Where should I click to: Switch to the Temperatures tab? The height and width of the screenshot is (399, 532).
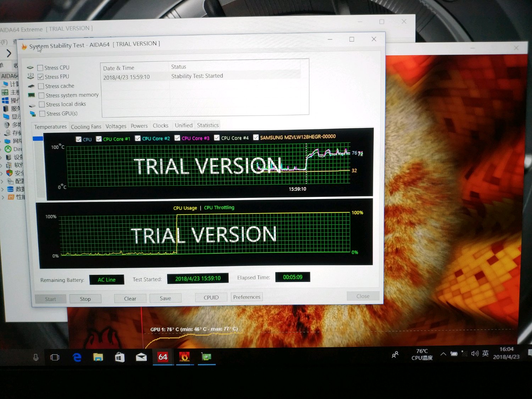[x=50, y=127]
